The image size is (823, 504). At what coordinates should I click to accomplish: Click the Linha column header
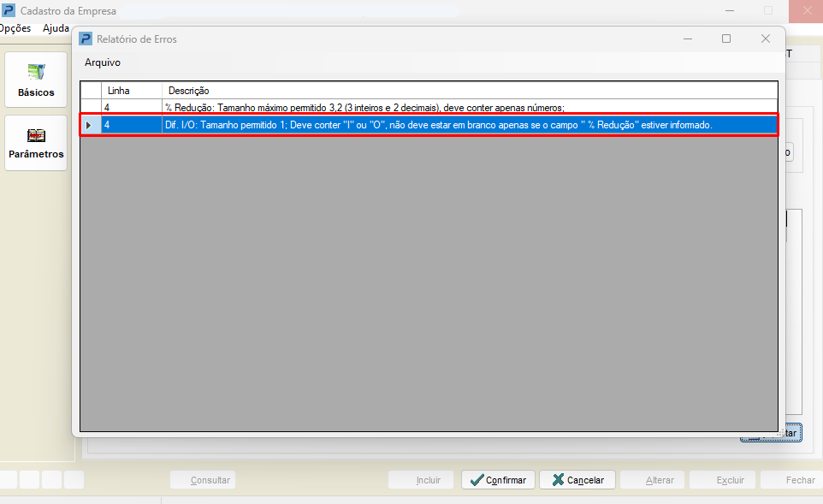click(x=131, y=91)
